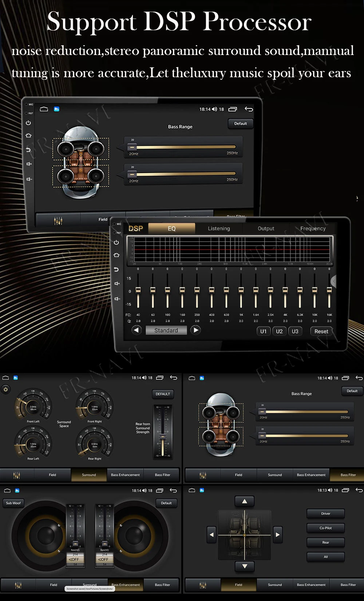Tap power icon on top unit bezel
This screenshot has width=364, height=601.
28,123
